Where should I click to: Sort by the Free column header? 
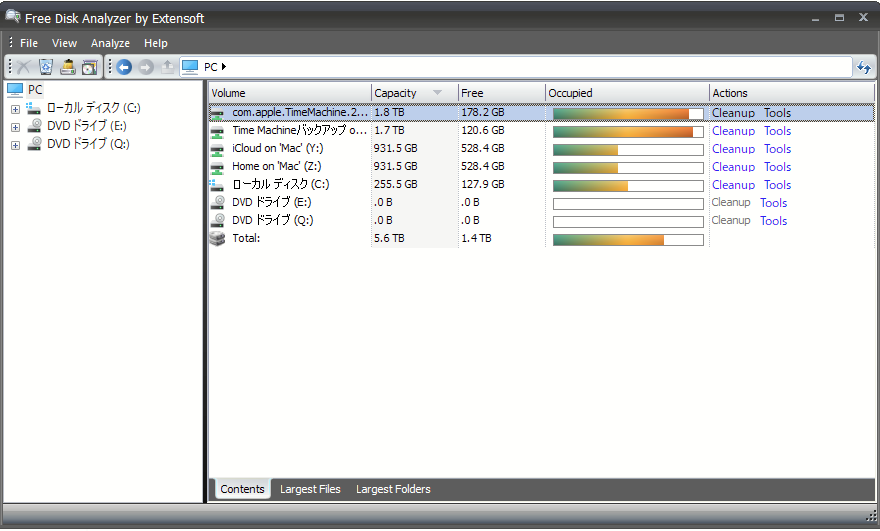pyautogui.click(x=501, y=93)
